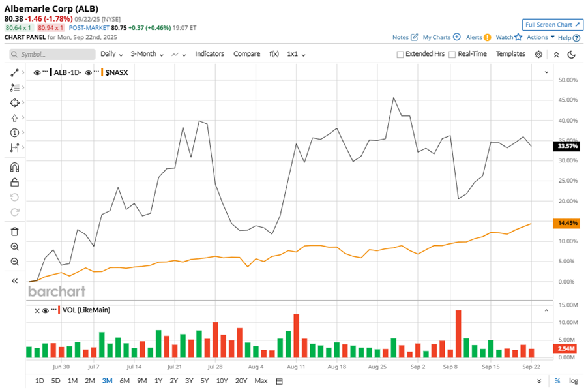Toggle log scale mode

(574, 381)
